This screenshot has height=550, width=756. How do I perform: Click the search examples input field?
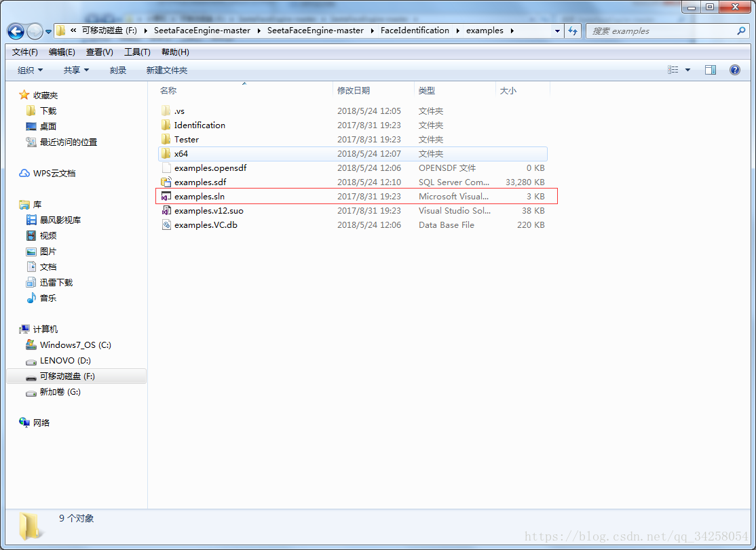point(660,31)
